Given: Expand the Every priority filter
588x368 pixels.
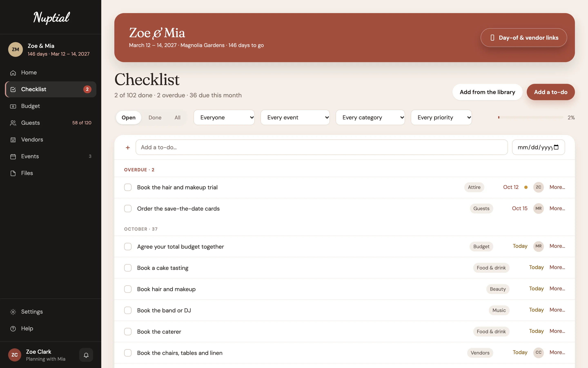Looking at the screenshot, I should pyautogui.click(x=441, y=117).
